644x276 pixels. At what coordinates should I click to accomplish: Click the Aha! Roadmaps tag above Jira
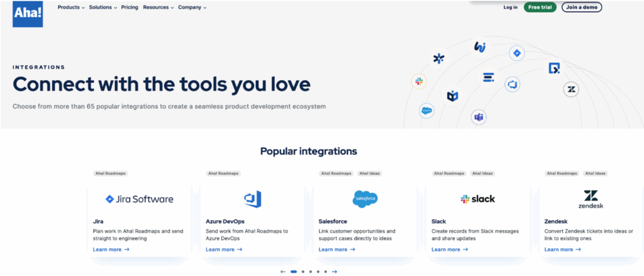(x=111, y=174)
